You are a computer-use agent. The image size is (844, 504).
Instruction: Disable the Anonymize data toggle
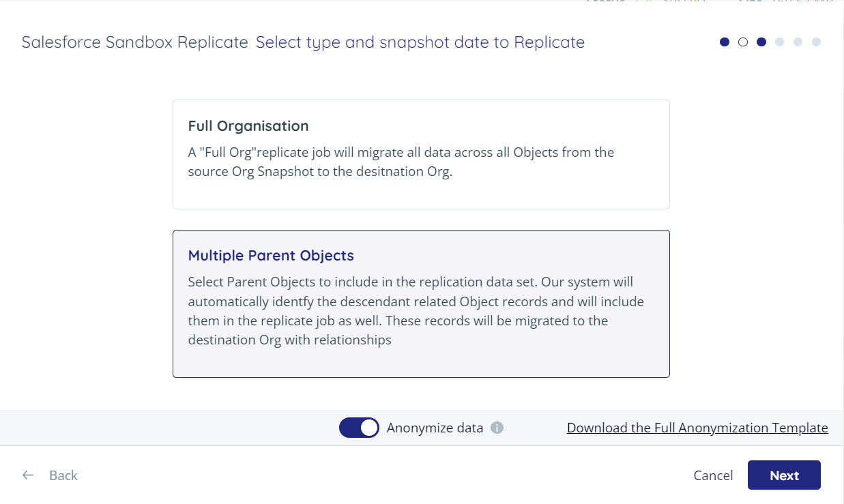pos(359,428)
